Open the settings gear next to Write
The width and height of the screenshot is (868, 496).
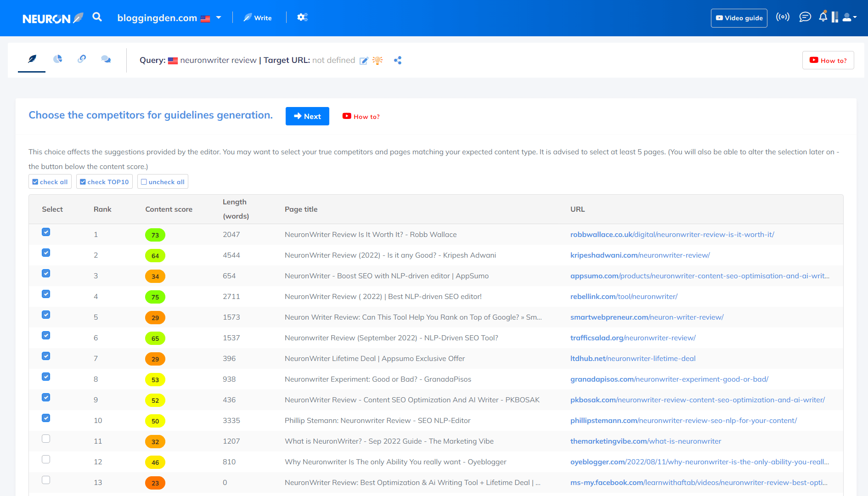[302, 17]
